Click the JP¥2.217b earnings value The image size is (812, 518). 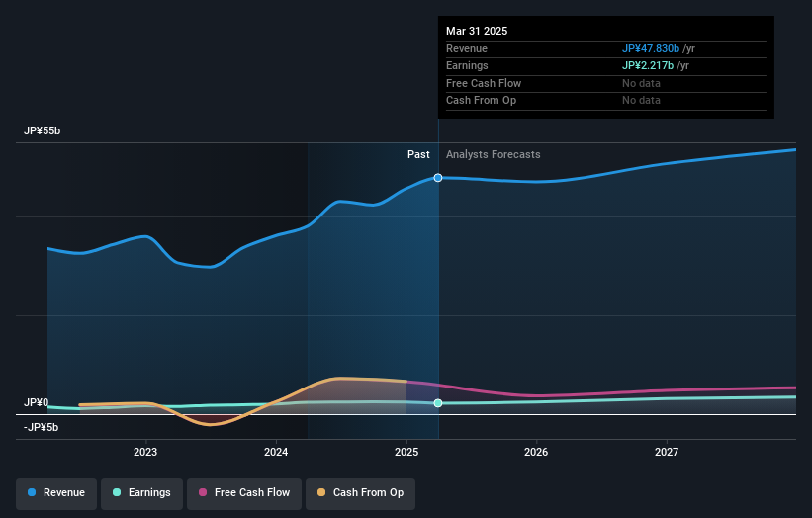tap(648, 65)
